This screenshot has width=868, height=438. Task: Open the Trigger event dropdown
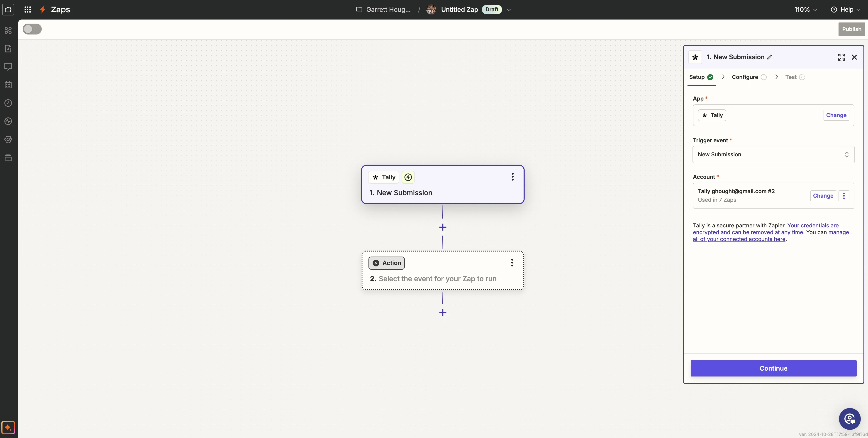pyautogui.click(x=773, y=154)
